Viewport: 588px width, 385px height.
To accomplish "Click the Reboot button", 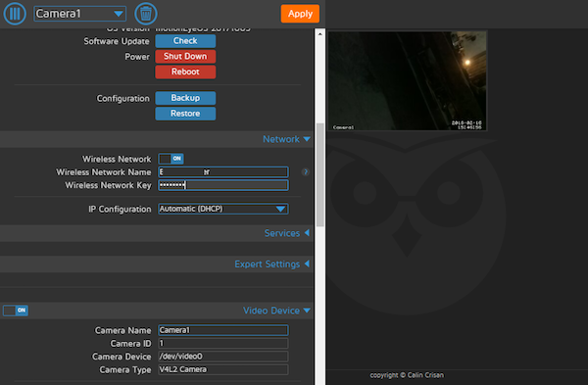I will 185,72.
